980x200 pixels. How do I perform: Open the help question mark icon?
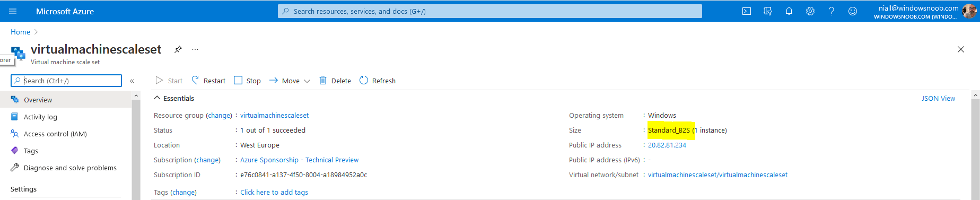(832, 11)
